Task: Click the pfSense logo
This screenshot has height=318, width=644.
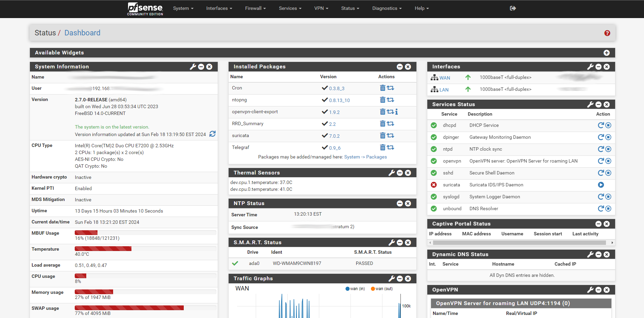Action: click(x=145, y=9)
